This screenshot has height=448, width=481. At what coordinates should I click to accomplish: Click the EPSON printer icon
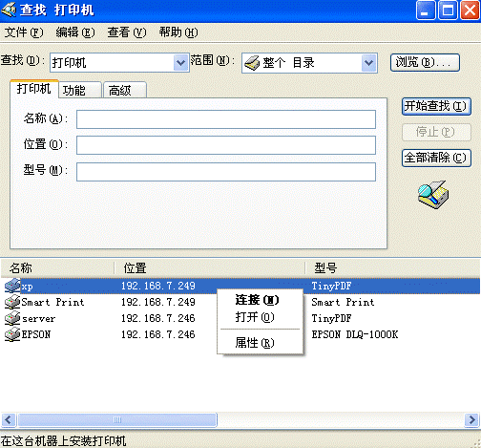12,334
